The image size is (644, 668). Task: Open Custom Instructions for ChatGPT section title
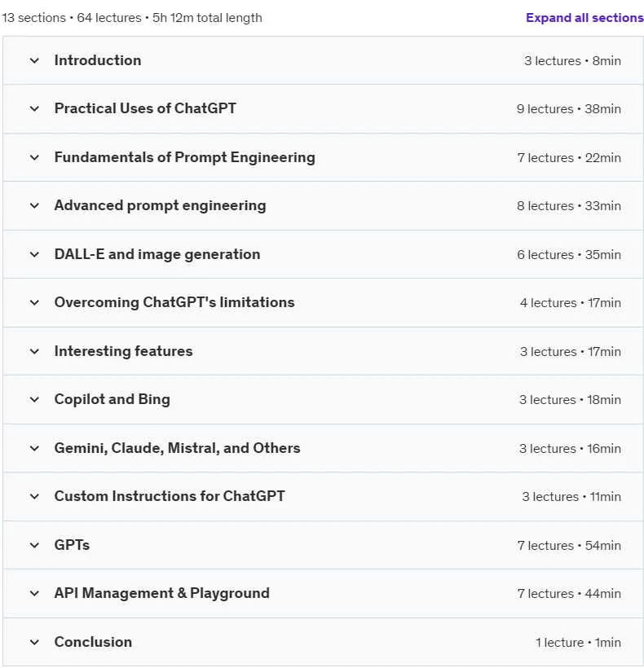tap(170, 496)
